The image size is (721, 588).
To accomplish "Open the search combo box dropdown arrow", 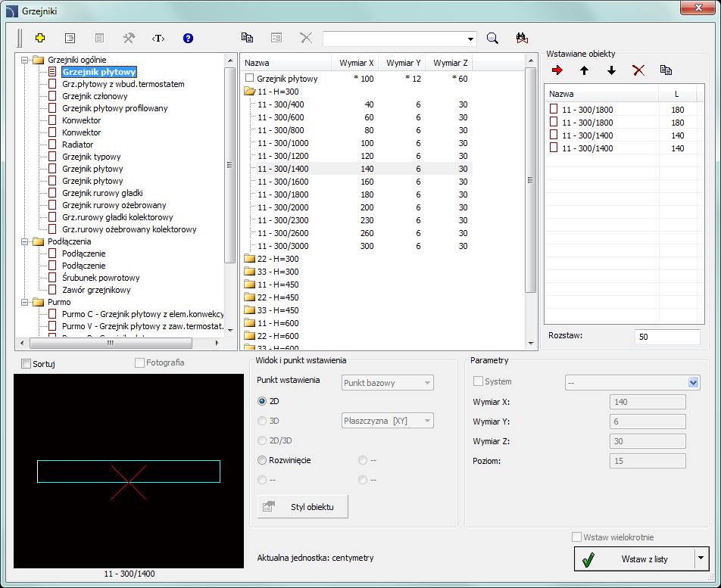I will [x=470, y=39].
